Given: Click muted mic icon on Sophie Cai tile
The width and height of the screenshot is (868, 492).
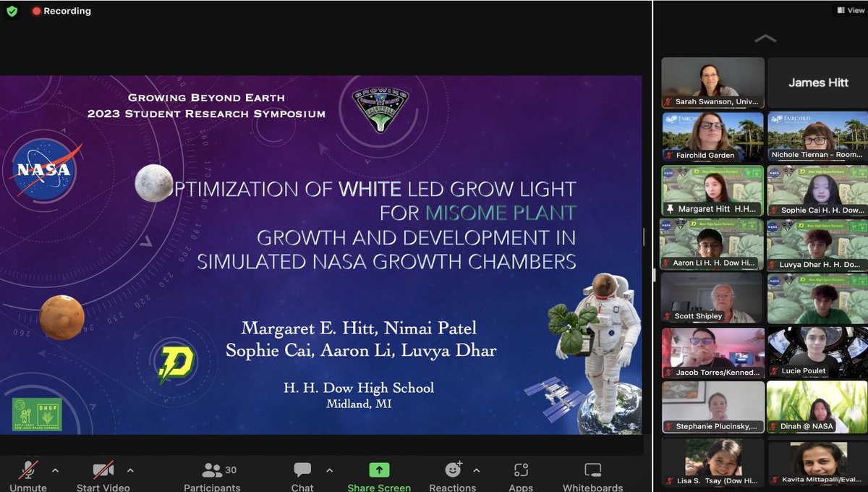Looking at the screenshot, I should pos(775,210).
